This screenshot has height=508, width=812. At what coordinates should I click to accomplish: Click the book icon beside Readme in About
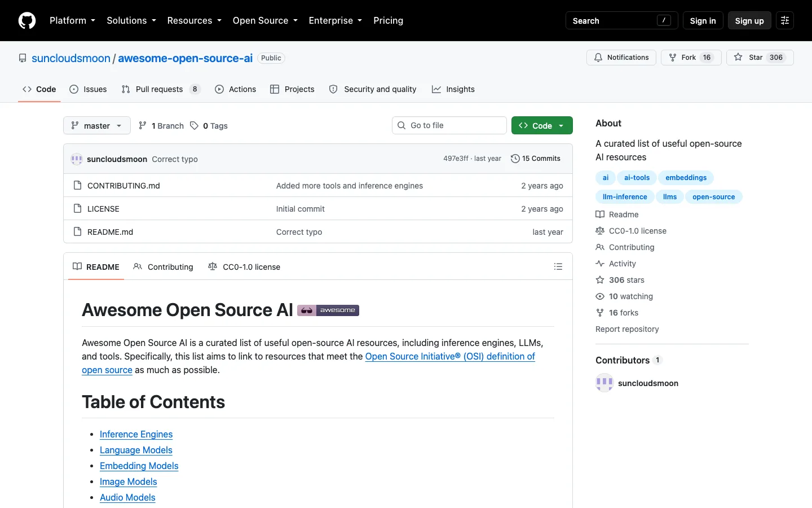click(600, 214)
